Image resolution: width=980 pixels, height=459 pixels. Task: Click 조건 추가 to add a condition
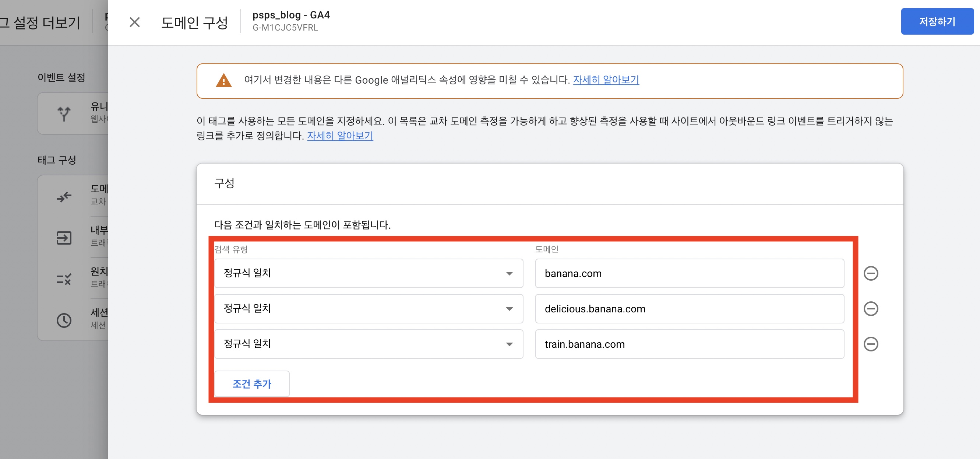coord(252,383)
